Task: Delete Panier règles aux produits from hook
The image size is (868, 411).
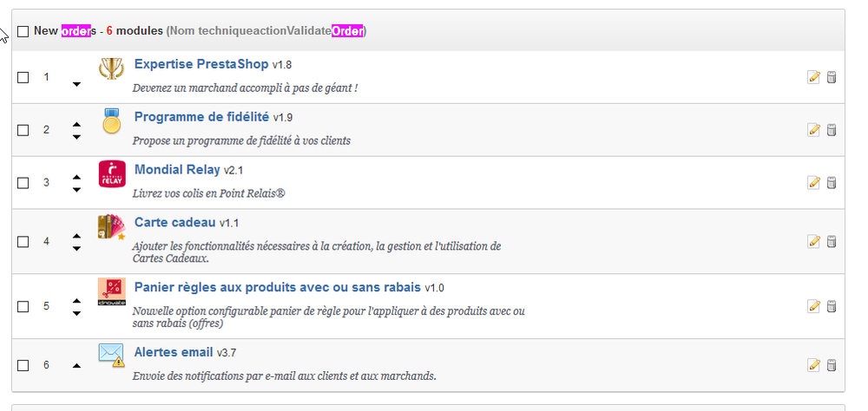Action: 831,306
